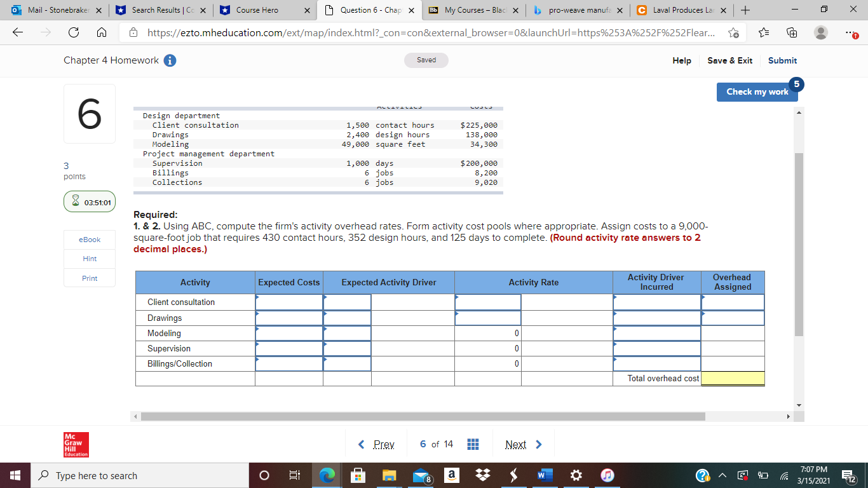Open the Hint resource

[90, 259]
